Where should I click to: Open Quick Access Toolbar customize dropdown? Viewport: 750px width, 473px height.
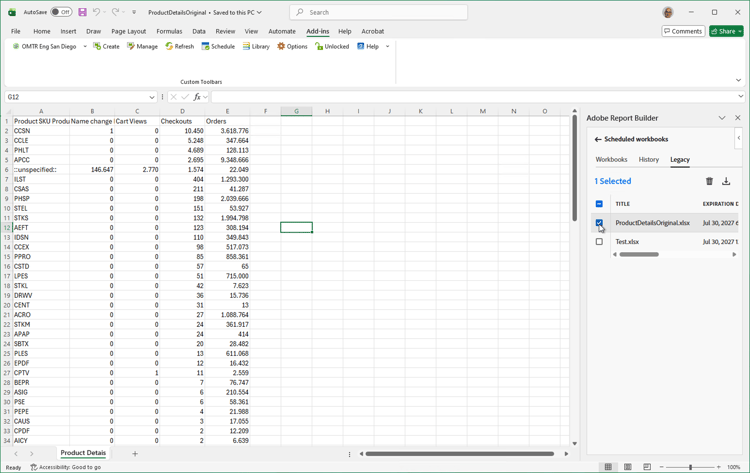coord(134,12)
